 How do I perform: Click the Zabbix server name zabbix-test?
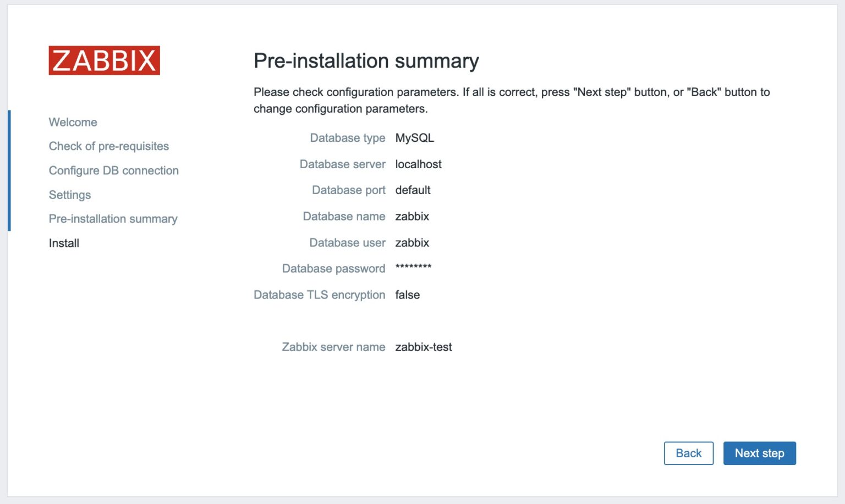click(424, 347)
